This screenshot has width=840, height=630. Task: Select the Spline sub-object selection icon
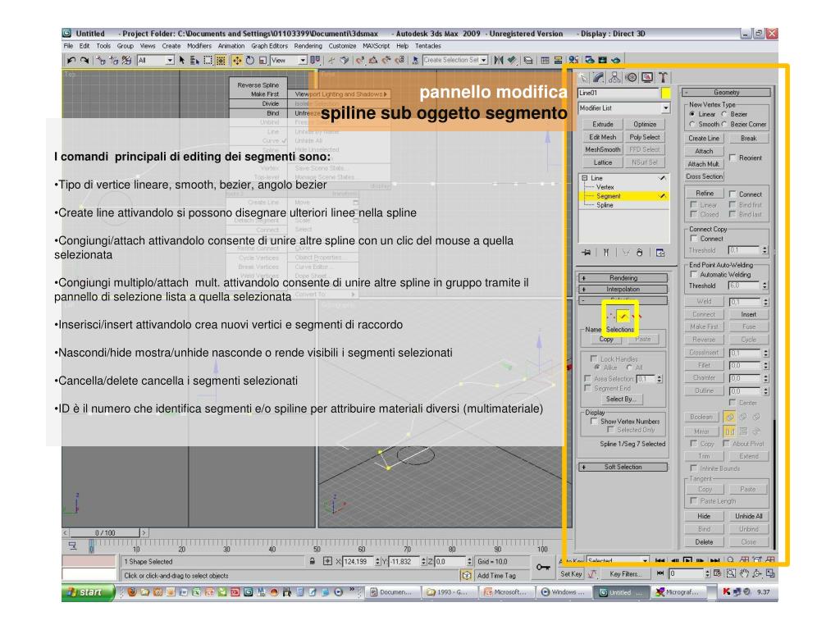(x=636, y=316)
